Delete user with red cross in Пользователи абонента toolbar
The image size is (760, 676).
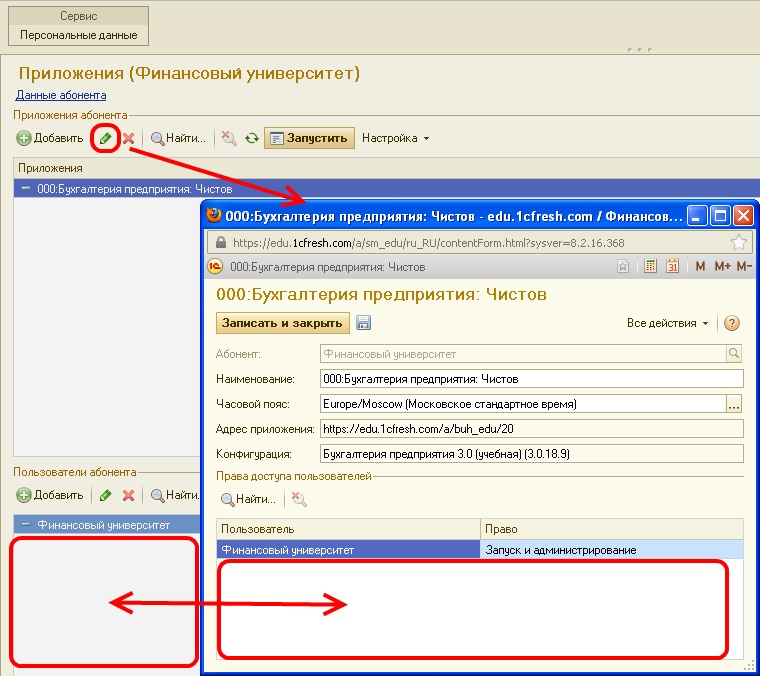[128, 495]
